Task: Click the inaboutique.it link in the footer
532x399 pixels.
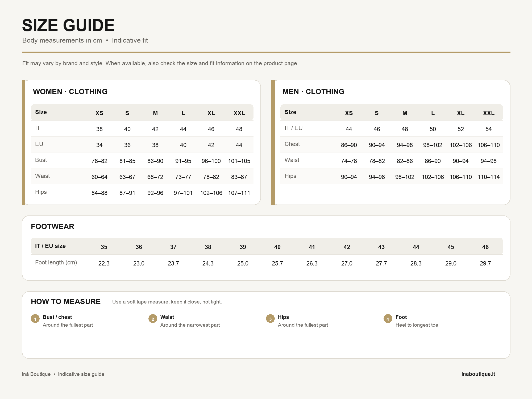Action: (x=478, y=374)
